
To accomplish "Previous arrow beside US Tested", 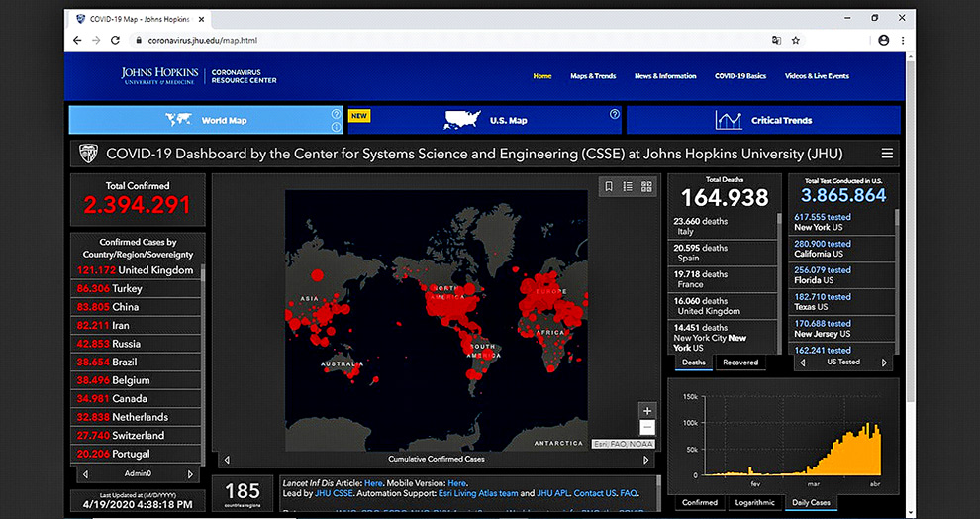I will pyautogui.click(x=803, y=363).
